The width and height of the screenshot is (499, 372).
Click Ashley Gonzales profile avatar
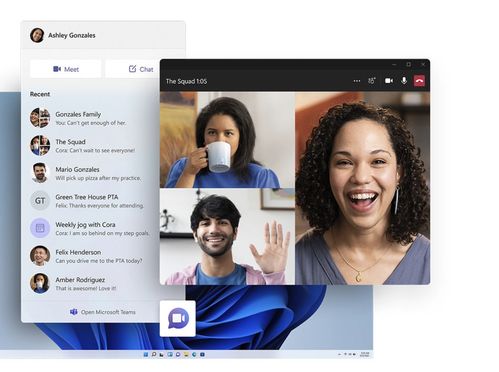click(37, 35)
